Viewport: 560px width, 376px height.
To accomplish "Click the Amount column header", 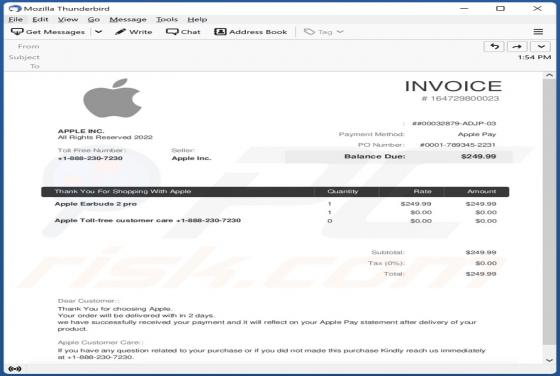I will [x=481, y=191].
